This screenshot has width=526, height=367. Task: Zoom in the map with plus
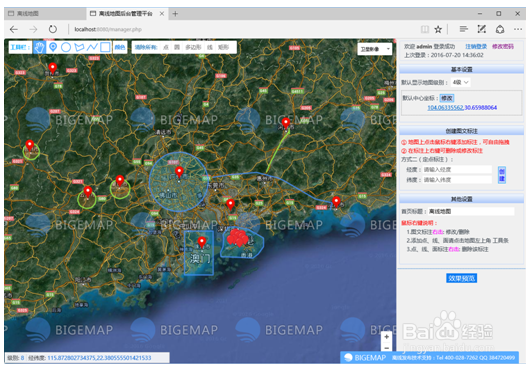coord(386,336)
